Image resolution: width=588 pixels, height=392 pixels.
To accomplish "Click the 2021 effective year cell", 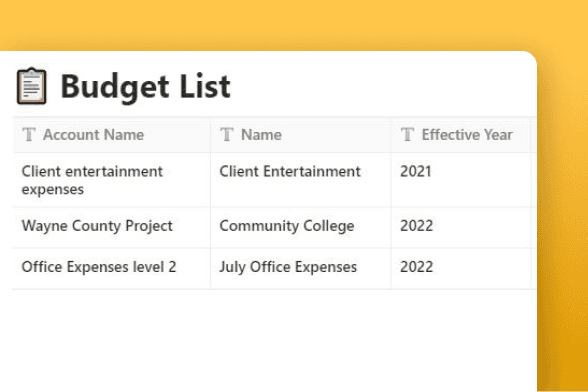I will (461, 180).
